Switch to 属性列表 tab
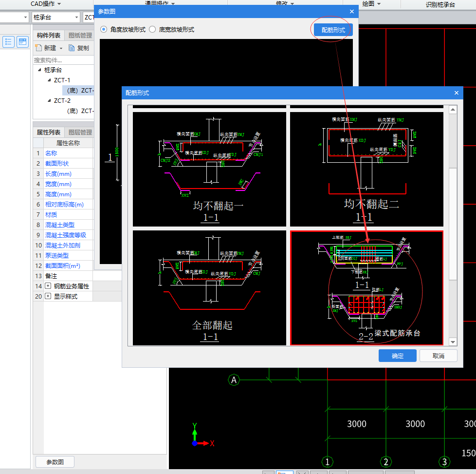476x474 pixels. click(x=49, y=133)
